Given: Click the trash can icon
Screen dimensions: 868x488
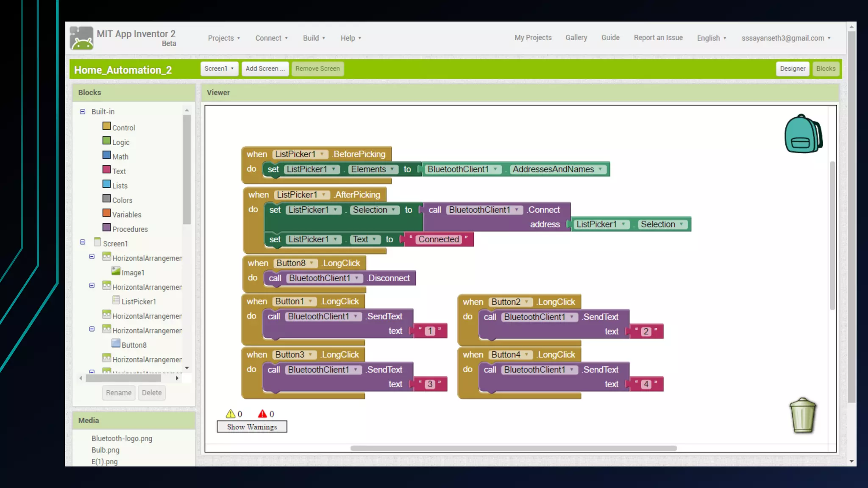Looking at the screenshot, I should pyautogui.click(x=802, y=416).
